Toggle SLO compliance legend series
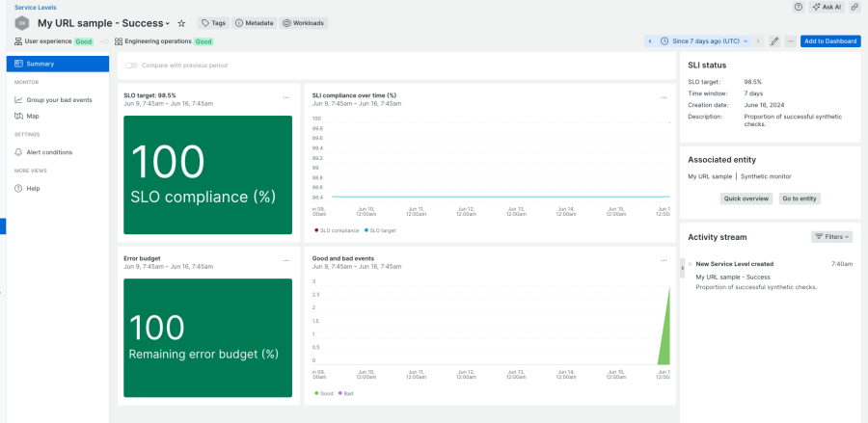Viewport: 868px width, 423px height. pos(337,230)
